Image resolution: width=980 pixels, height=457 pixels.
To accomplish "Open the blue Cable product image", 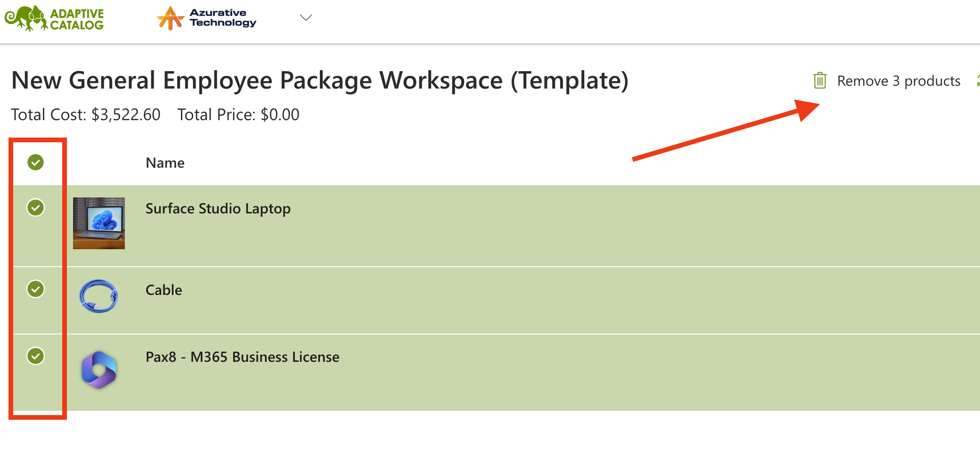I will point(98,296).
